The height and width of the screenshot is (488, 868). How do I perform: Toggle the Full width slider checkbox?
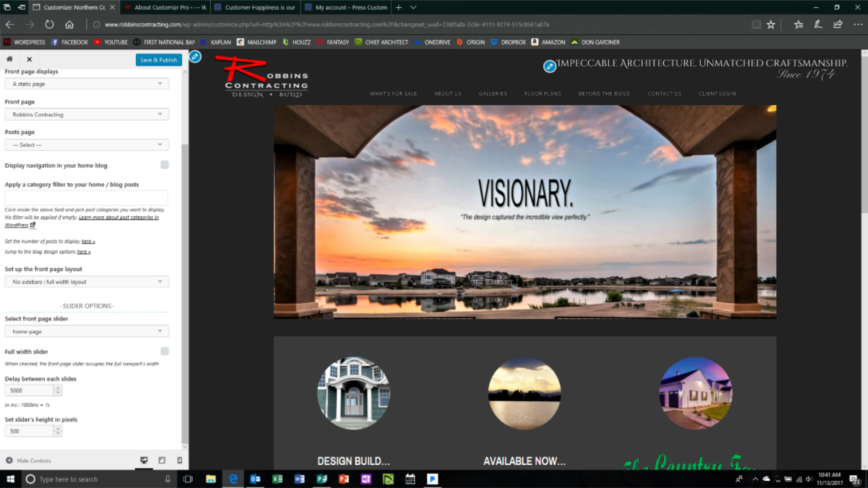click(x=164, y=351)
